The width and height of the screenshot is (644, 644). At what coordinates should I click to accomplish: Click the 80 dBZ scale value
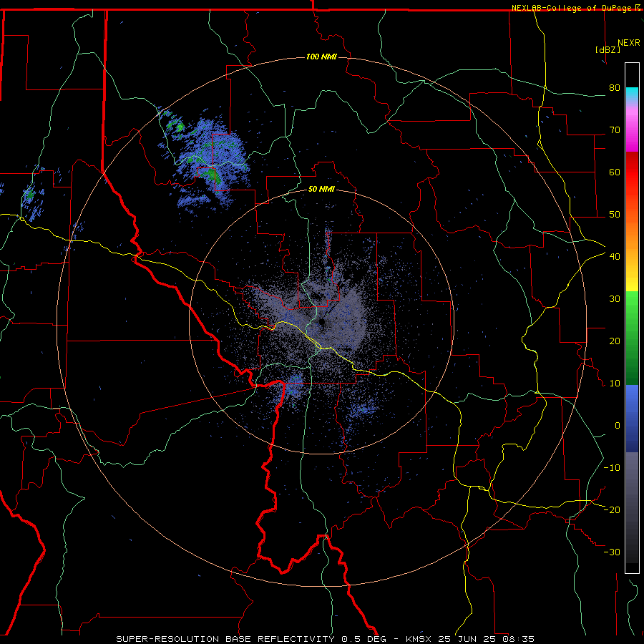pos(615,88)
